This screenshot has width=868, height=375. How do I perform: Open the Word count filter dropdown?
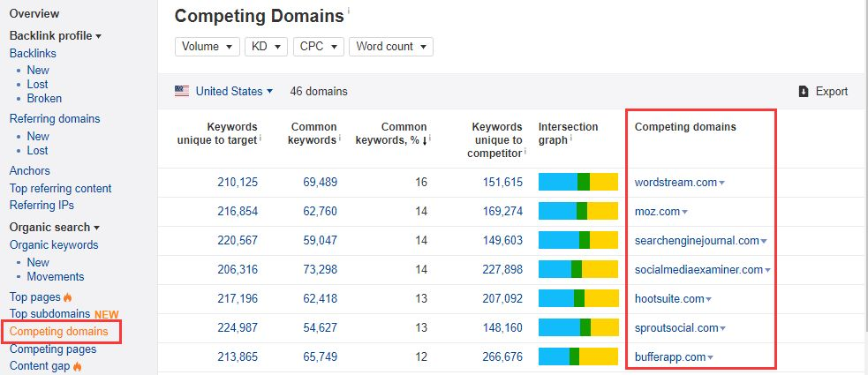pos(391,47)
